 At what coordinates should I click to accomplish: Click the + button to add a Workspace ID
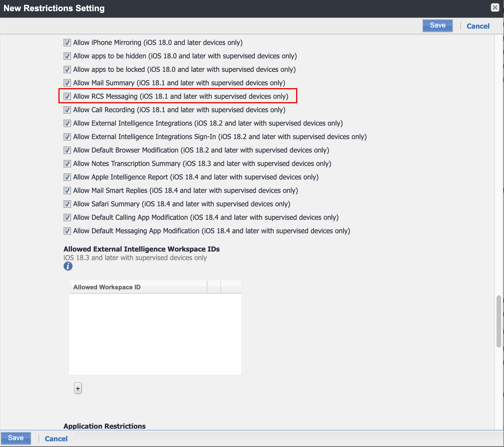78,388
